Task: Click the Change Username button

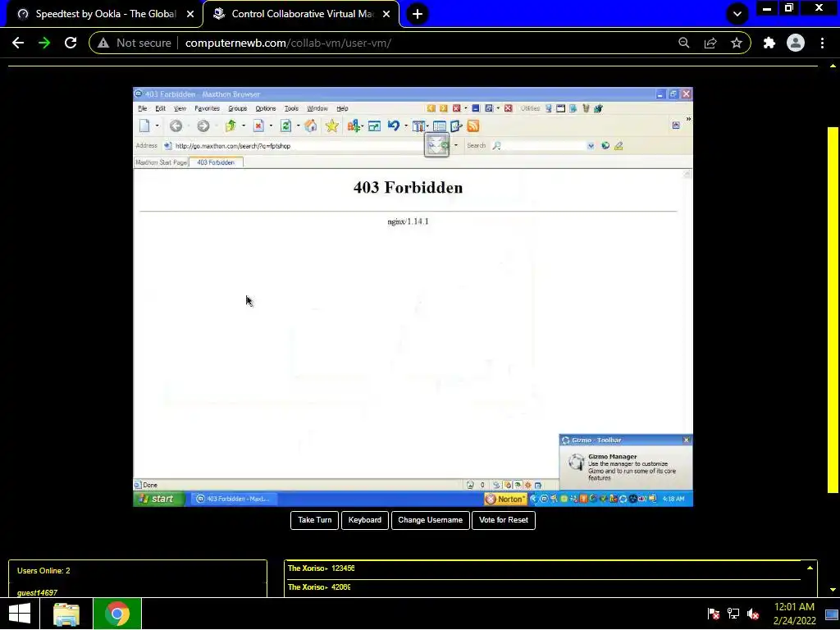Action: pyautogui.click(x=430, y=520)
